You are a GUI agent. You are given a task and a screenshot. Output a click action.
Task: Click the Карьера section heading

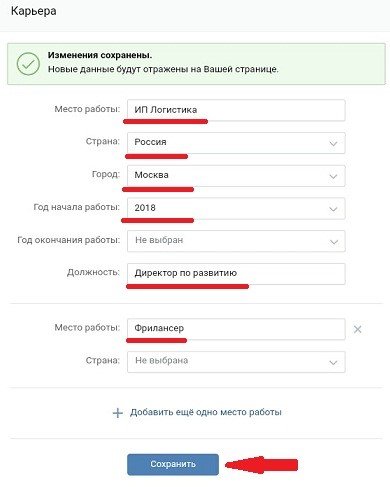pyautogui.click(x=34, y=11)
